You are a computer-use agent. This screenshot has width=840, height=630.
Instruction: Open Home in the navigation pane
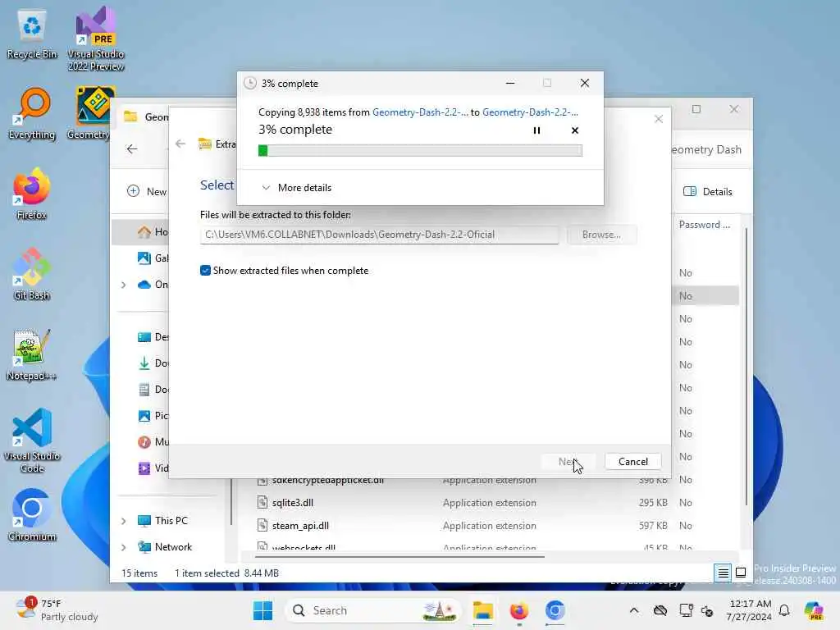click(x=153, y=232)
